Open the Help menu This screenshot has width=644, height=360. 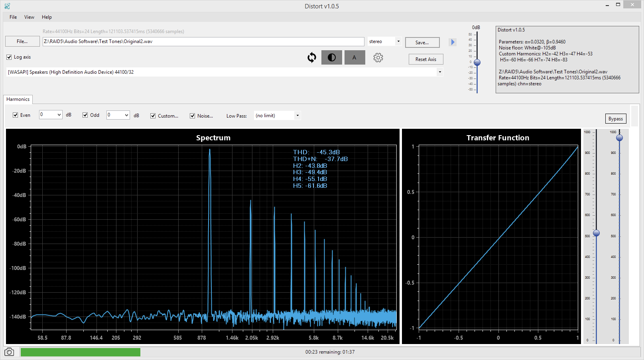pos(47,17)
